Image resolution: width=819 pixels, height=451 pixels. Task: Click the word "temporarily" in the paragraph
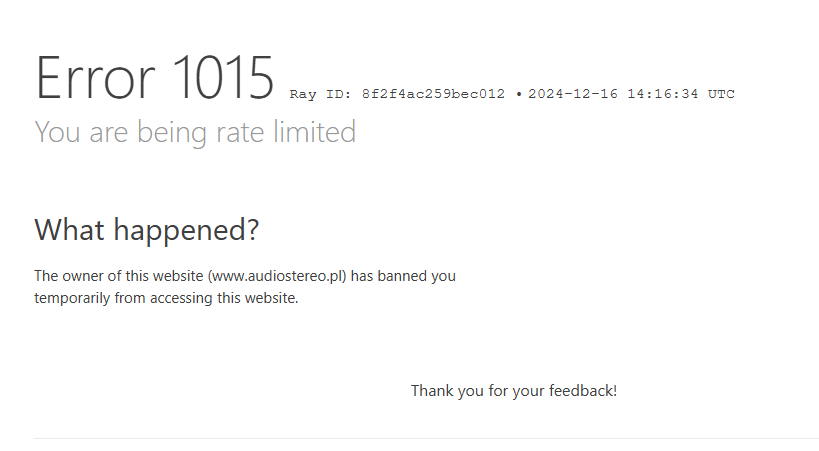pyautogui.click(x=72, y=298)
